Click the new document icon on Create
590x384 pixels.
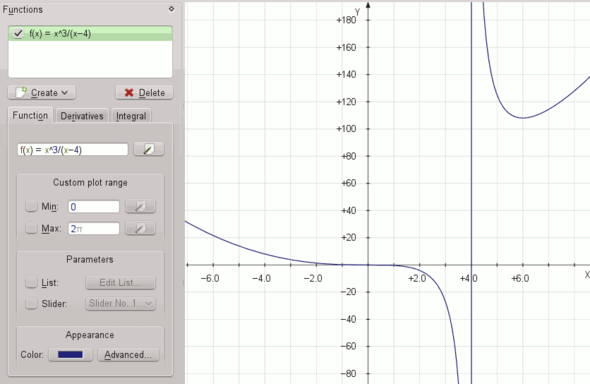[21, 92]
